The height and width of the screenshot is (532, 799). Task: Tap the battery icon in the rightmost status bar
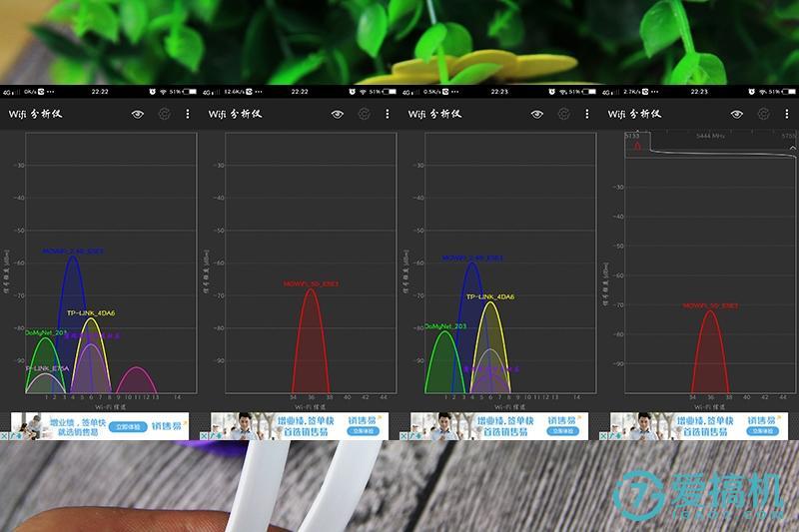[x=789, y=92]
